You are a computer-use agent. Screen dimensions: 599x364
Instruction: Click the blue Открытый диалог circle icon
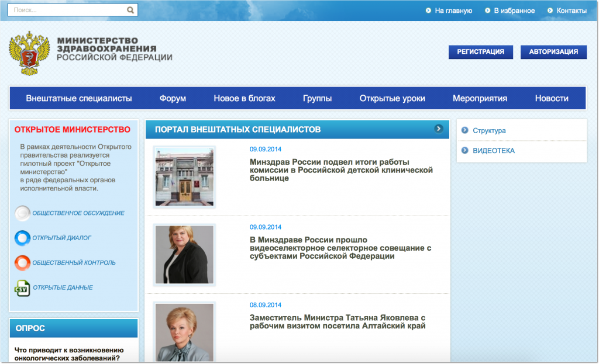pyautogui.click(x=22, y=238)
